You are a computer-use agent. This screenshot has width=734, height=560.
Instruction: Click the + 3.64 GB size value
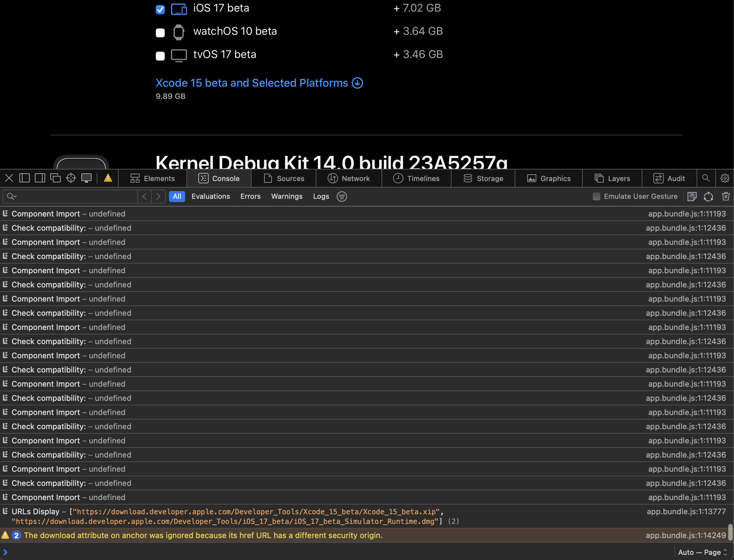pos(418,31)
